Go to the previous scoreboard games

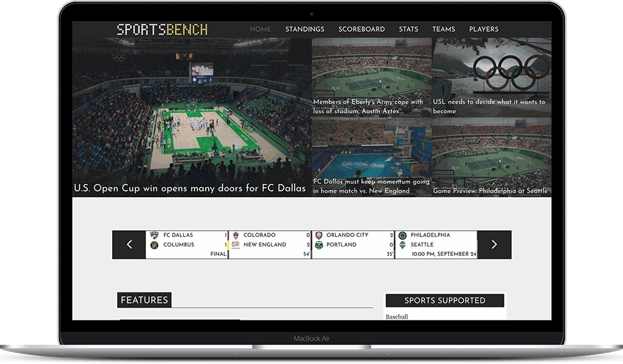tap(129, 245)
